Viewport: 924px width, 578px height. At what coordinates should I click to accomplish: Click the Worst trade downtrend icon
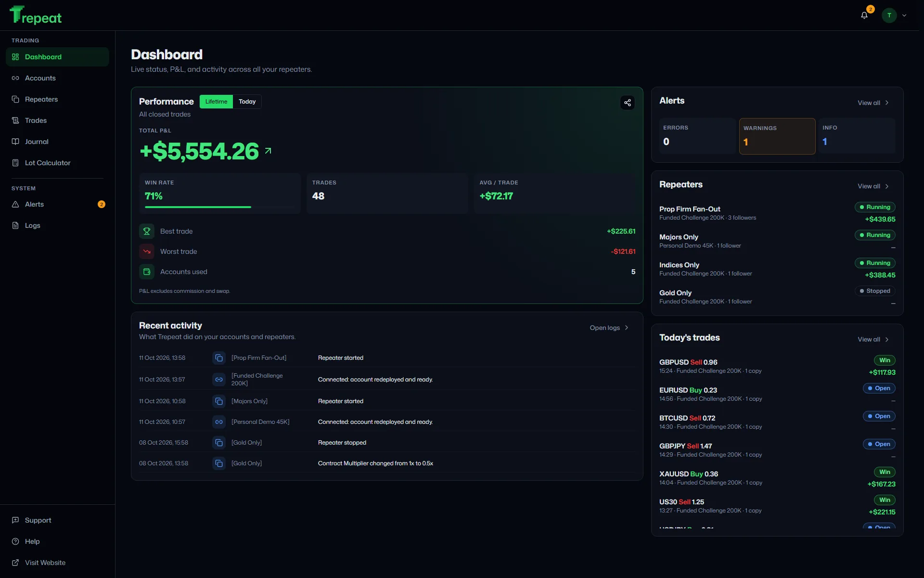(x=147, y=251)
